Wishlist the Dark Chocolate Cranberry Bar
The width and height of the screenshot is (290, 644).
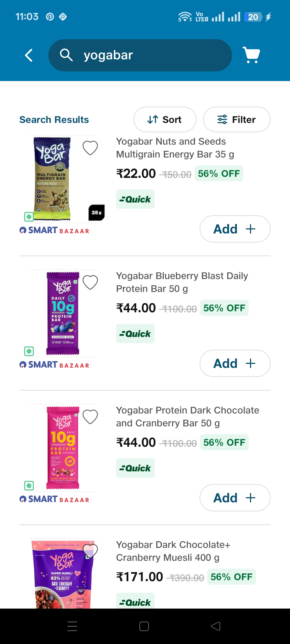(90, 417)
